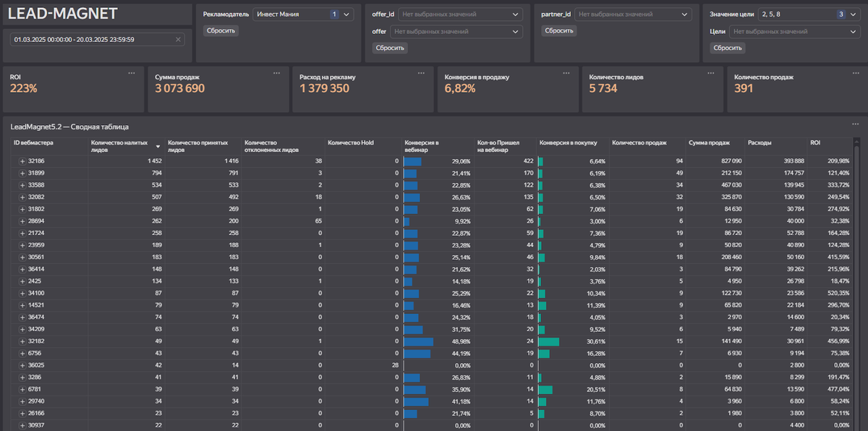Expand row for webmaster 31899
This screenshot has width=868, height=431.
click(x=22, y=173)
